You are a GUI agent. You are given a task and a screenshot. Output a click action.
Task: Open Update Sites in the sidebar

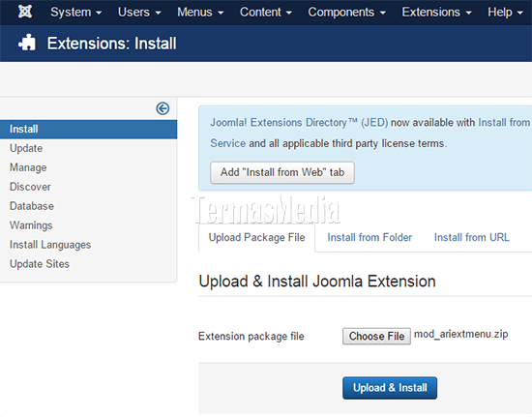pos(40,264)
